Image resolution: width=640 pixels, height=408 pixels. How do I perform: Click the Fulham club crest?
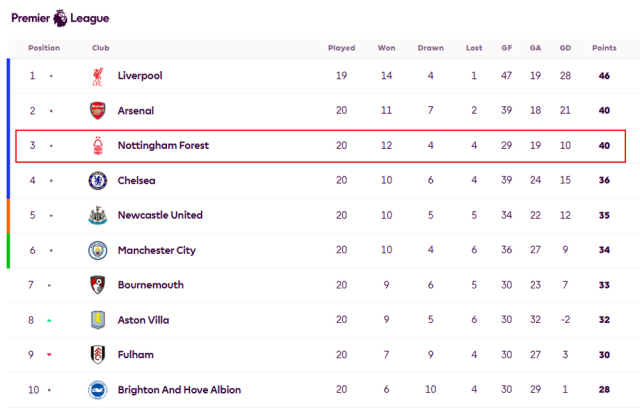click(x=97, y=355)
